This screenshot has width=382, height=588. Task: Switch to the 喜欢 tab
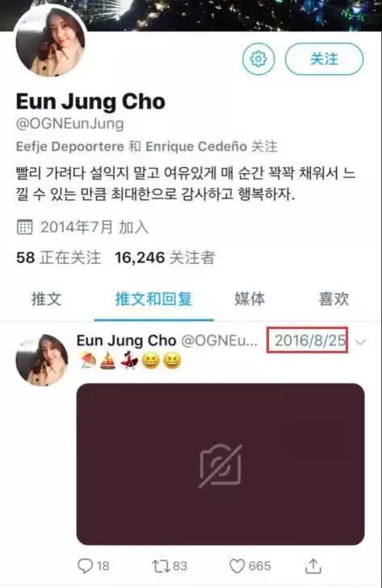tap(334, 299)
